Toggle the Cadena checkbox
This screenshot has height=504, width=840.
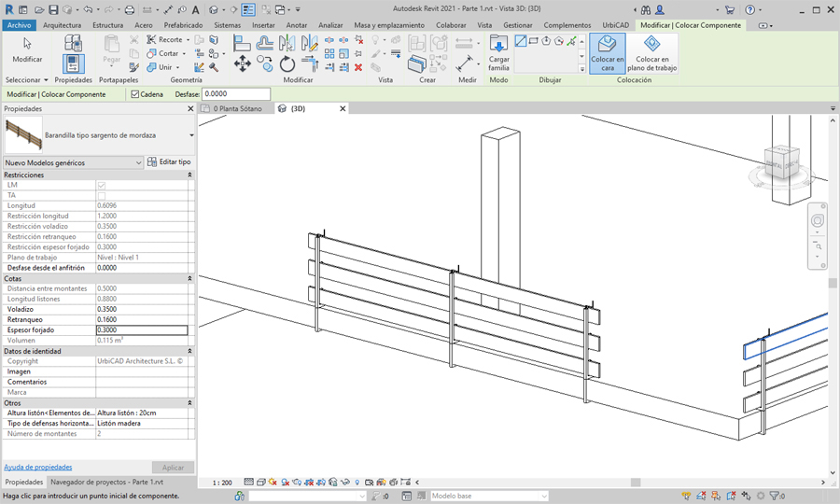136,94
